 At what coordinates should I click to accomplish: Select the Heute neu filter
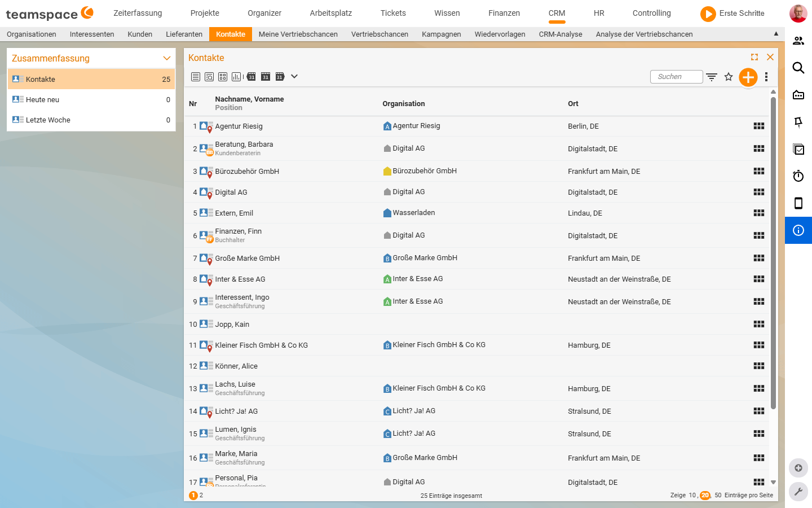[x=91, y=99]
